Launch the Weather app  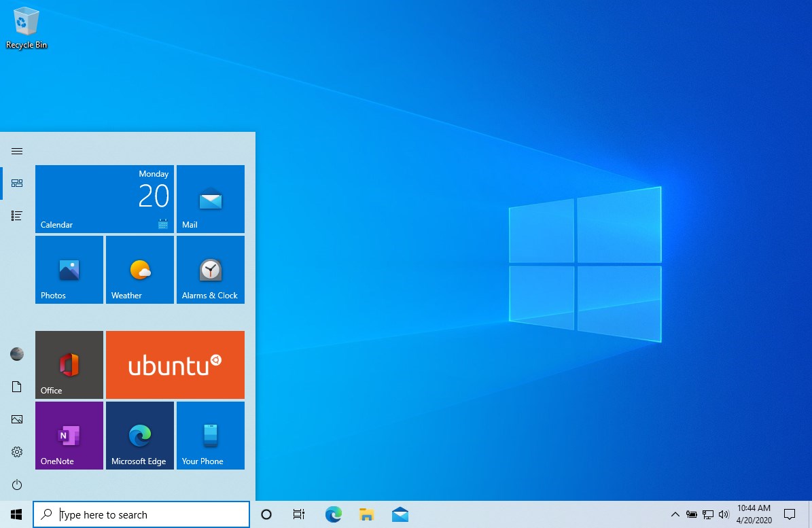(x=139, y=269)
